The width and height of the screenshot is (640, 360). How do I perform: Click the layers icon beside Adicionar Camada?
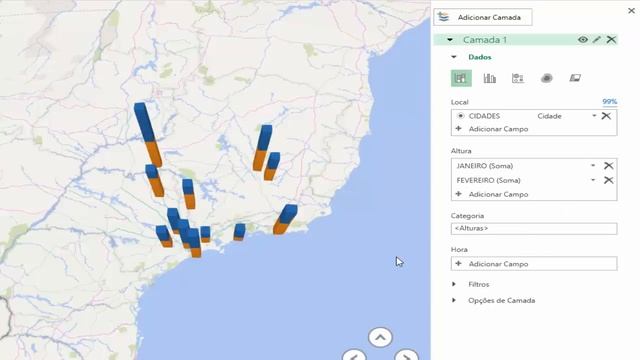click(443, 17)
